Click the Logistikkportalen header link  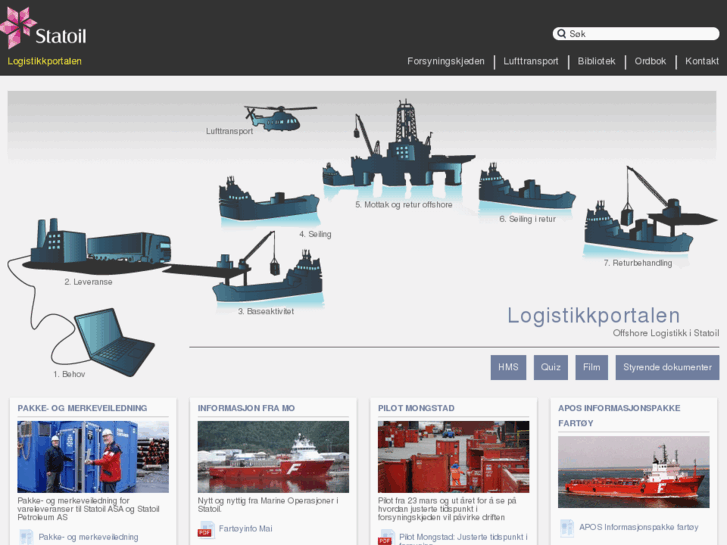(x=45, y=61)
